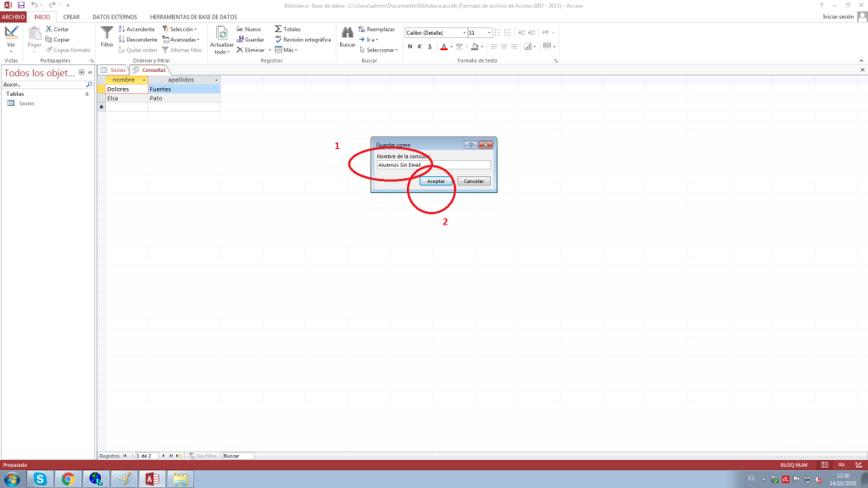Click the Nombre de la consulta text field
868x488 pixels.
click(433, 165)
